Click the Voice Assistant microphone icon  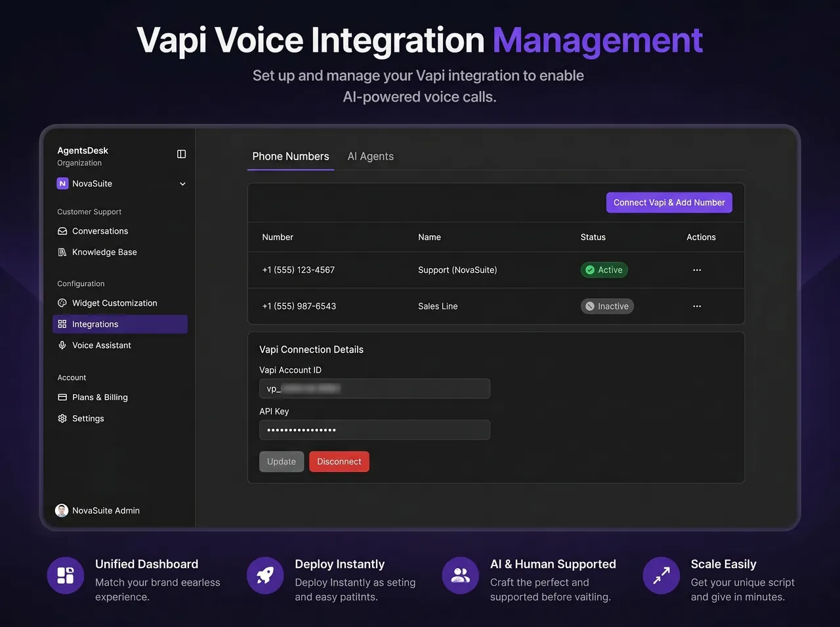(x=62, y=345)
